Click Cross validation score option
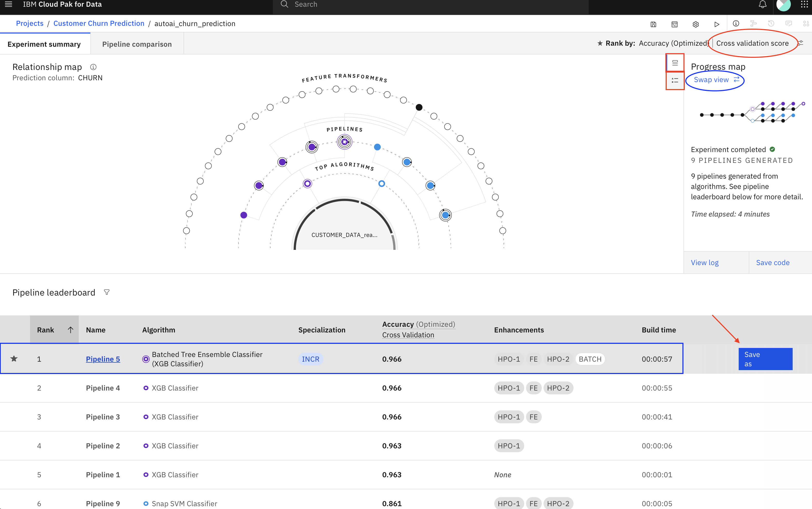812x509 pixels. (x=752, y=43)
